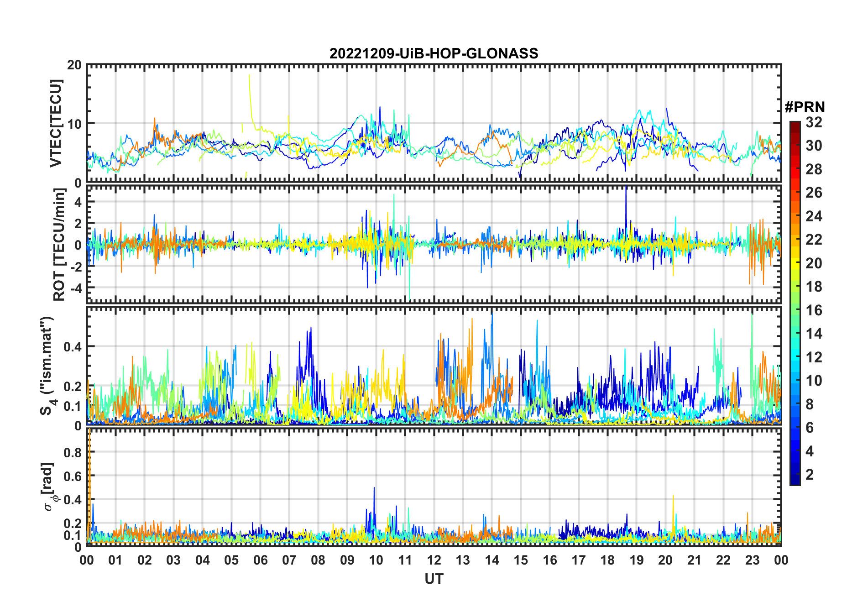
Task: Click the S4 y-axis label
Action: click(47, 366)
